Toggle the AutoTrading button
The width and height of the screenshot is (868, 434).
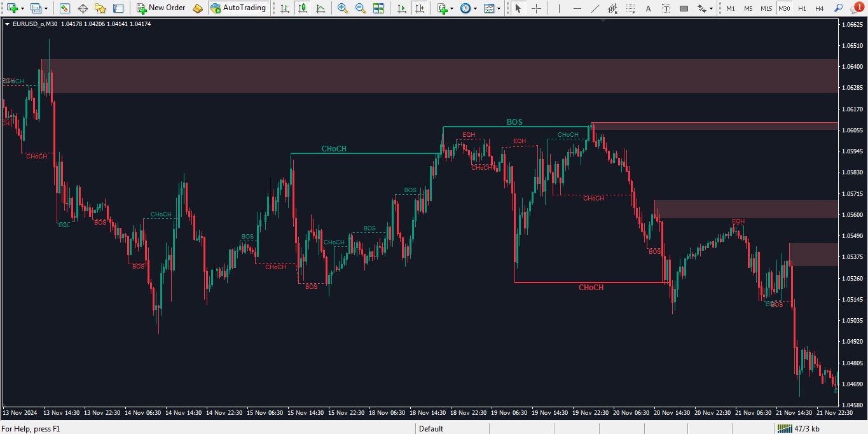238,8
